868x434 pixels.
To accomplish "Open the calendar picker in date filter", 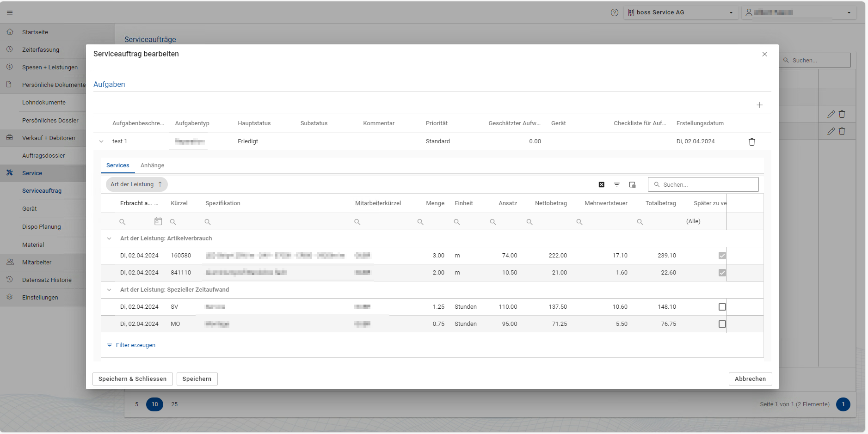I will pos(158,221).
